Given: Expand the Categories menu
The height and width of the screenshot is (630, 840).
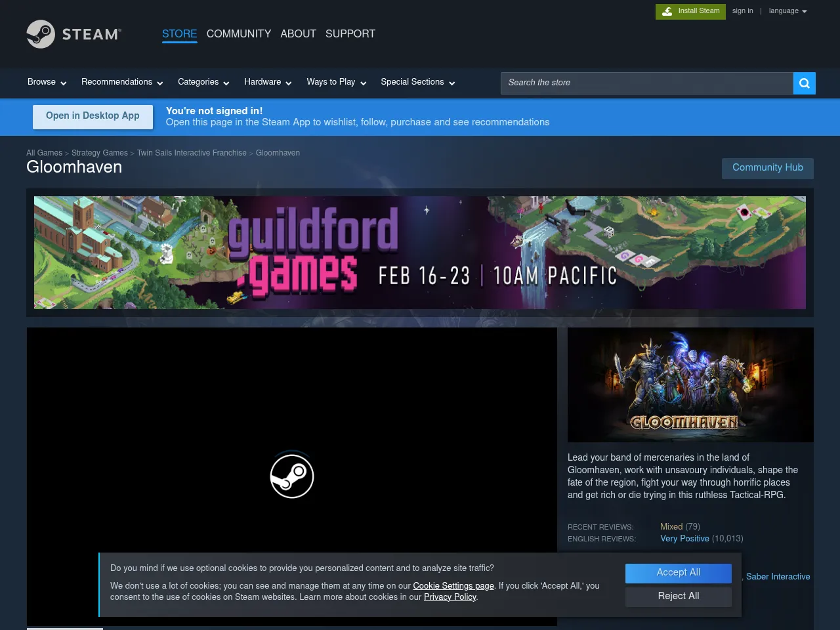Looking at the screenshot, I should click(203, 82).
